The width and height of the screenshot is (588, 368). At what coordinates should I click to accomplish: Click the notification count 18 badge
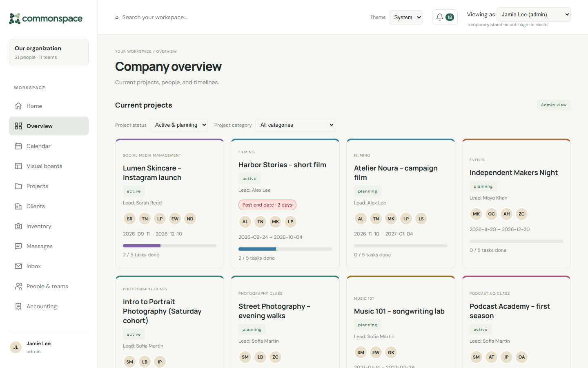[x=450, y=17]
